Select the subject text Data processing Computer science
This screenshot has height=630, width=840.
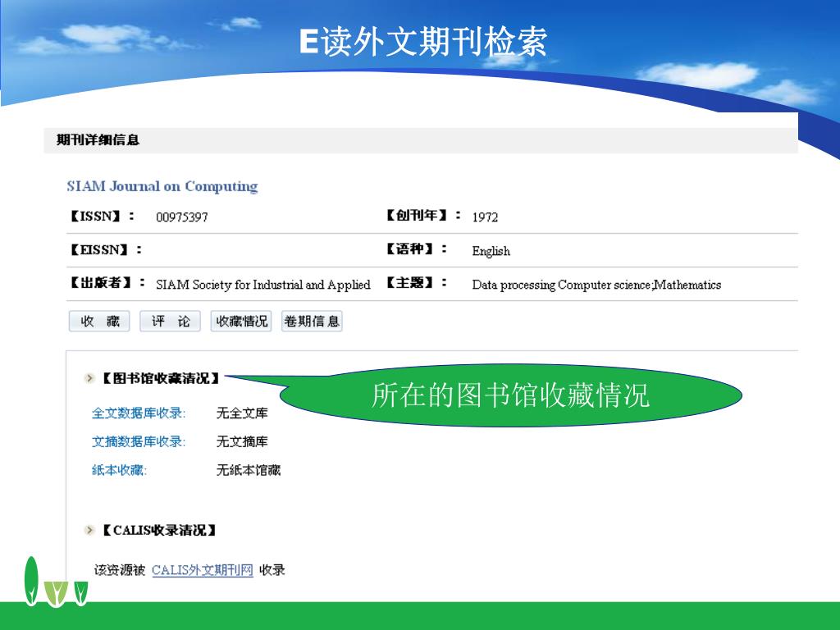pos(561,285)
